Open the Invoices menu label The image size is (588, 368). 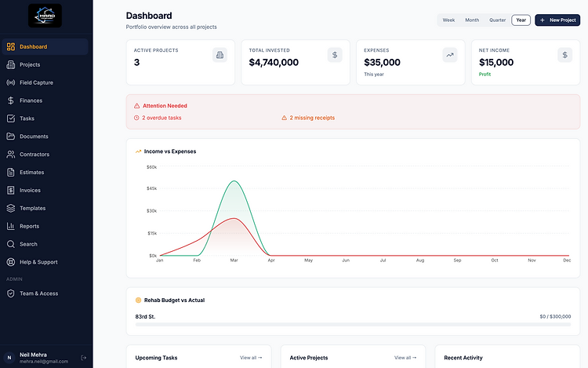point(30,190)
